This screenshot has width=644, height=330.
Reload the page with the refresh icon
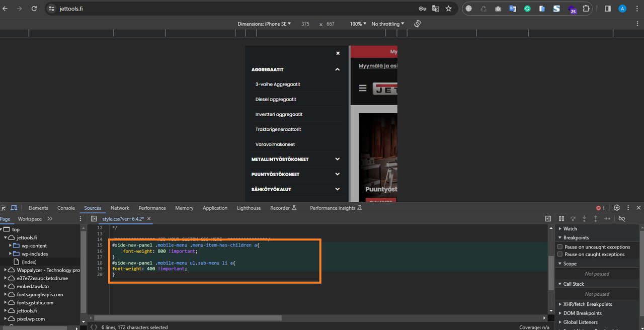[x=34, y=9]
